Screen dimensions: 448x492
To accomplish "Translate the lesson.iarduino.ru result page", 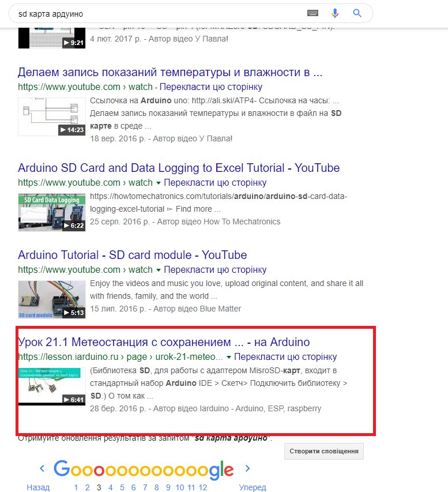I will click(285, 357).
